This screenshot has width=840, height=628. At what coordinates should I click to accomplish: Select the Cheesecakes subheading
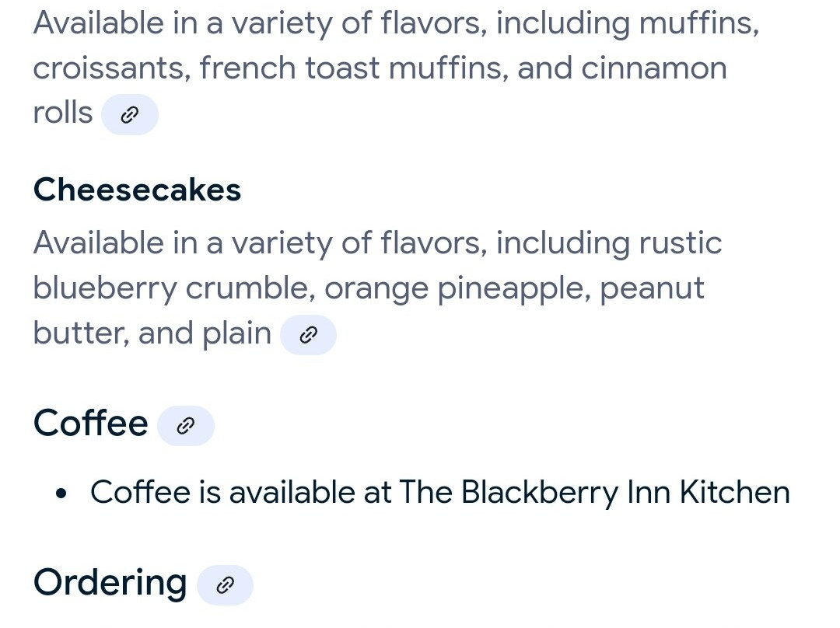pos(137,190)
